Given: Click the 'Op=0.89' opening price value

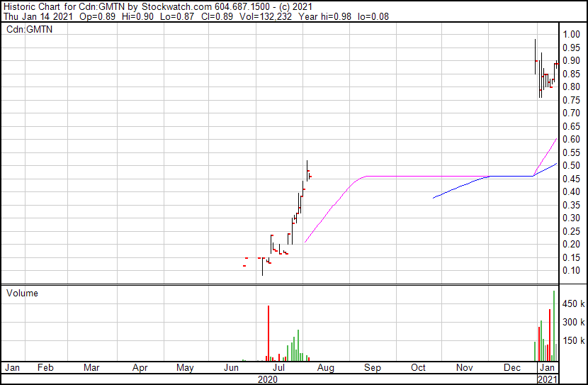Looking at the screenshot, I should pos(98,16).
